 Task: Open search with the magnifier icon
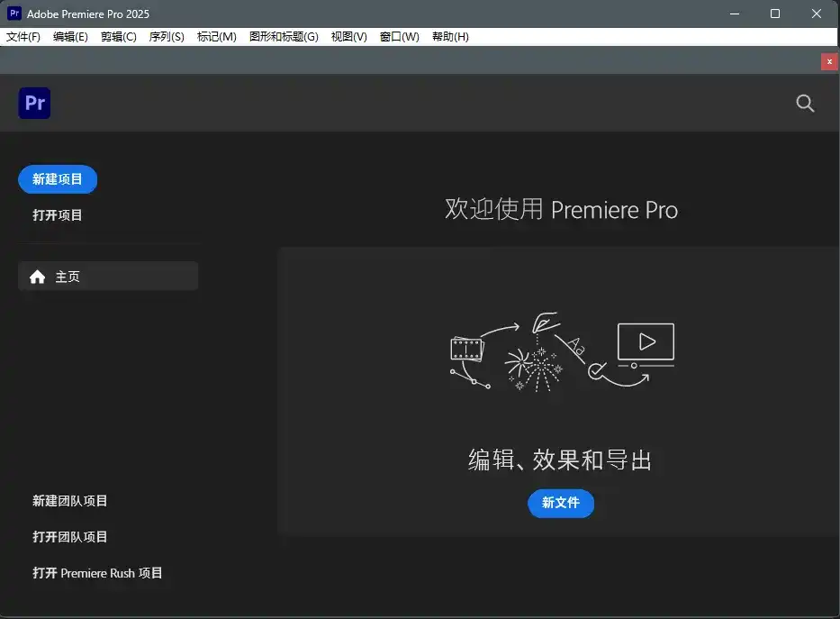804,103
